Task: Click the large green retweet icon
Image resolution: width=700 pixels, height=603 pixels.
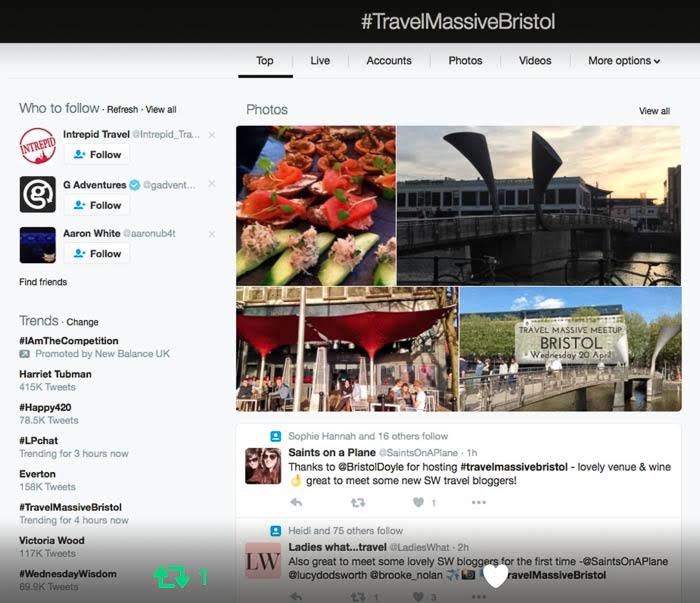Action: 172,577
